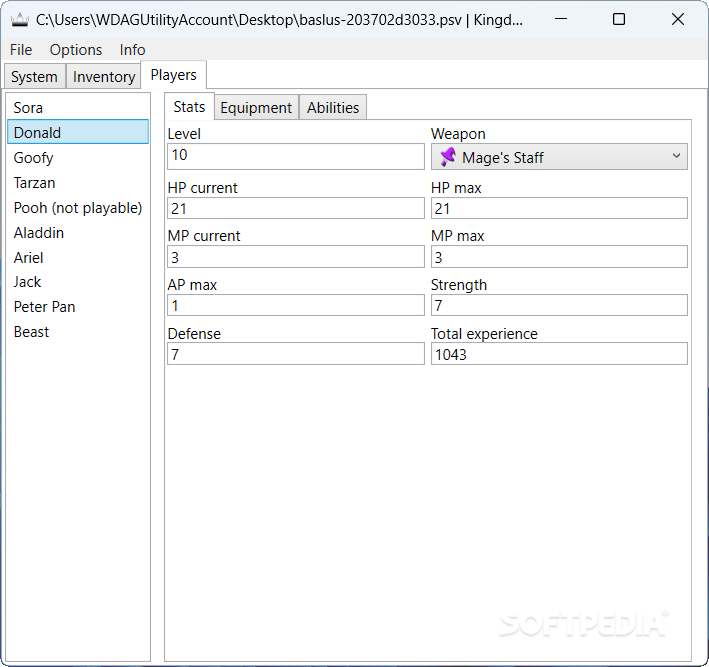Screen dimensions: 709x667
Task: Click the HP current field
Action: [296, 208]
